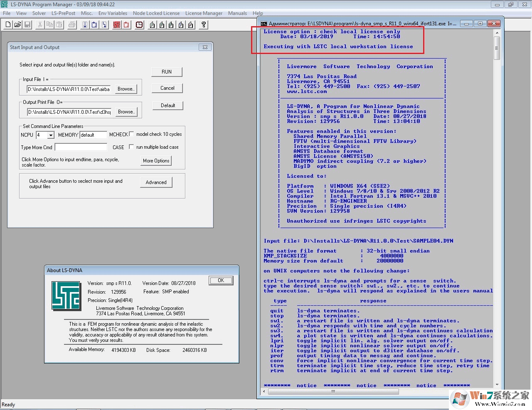This screenshot has height=410, width=532.
Task: Click OK in About LS-DYNA dialog
Action: 221,280
